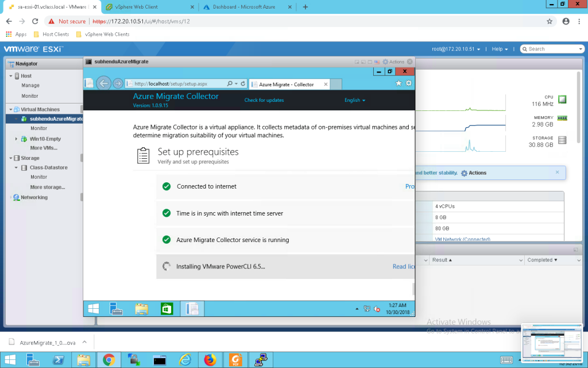The height and width of the screenshot is (368, 588).
Task: Click the Check for updates link
Action: pyautogui.click(x=264, y=100)
